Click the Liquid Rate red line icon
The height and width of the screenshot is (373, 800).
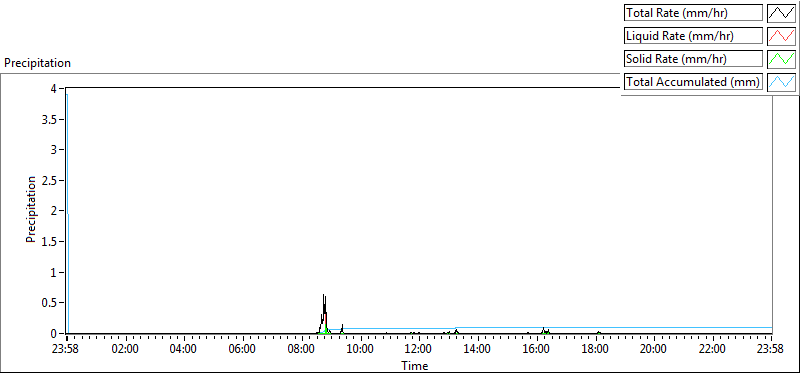click(x=781, y=36)
